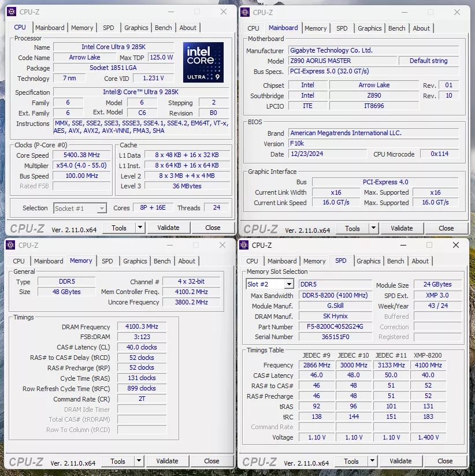The image size is (475, 476).
Task: Expand the Slot #2 memory slot dropdown
Action: pos(289,284)
